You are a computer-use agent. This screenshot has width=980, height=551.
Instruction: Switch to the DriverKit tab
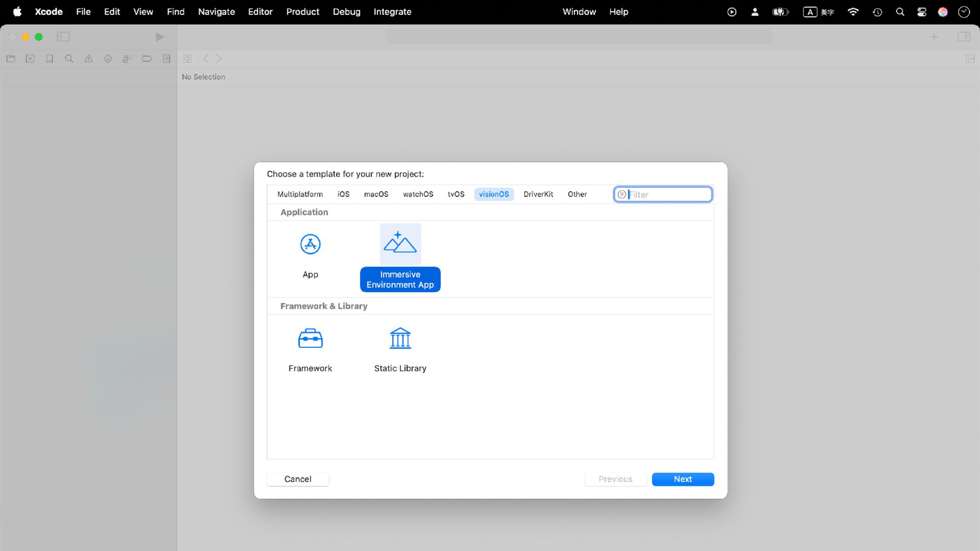[x=538, y=194]
